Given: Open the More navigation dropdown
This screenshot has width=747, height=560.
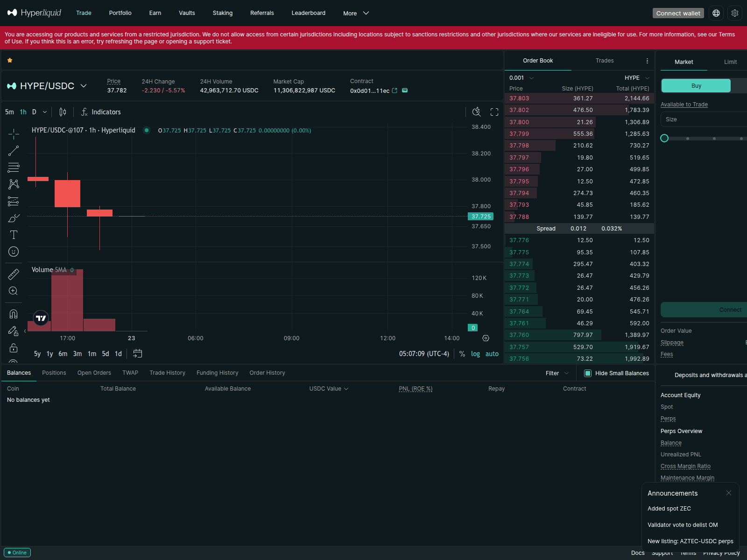Looking at the screenshot, I should click(x=356, y=13).
